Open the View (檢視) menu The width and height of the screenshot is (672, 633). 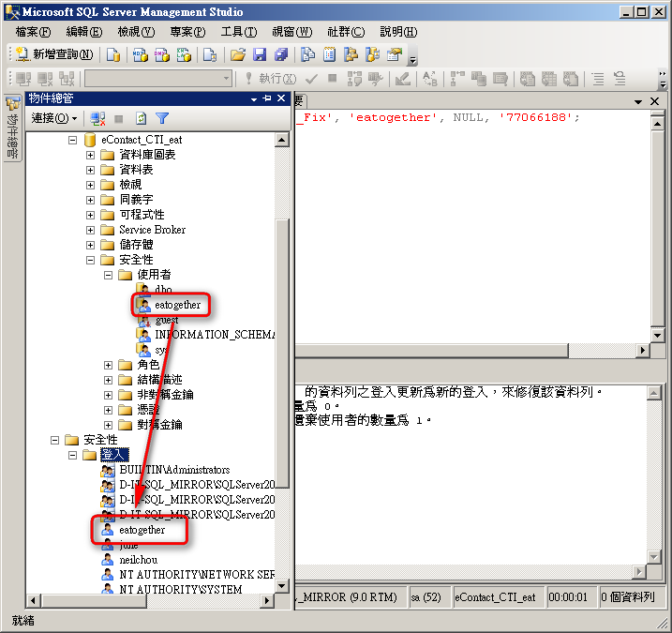[136, 32]
